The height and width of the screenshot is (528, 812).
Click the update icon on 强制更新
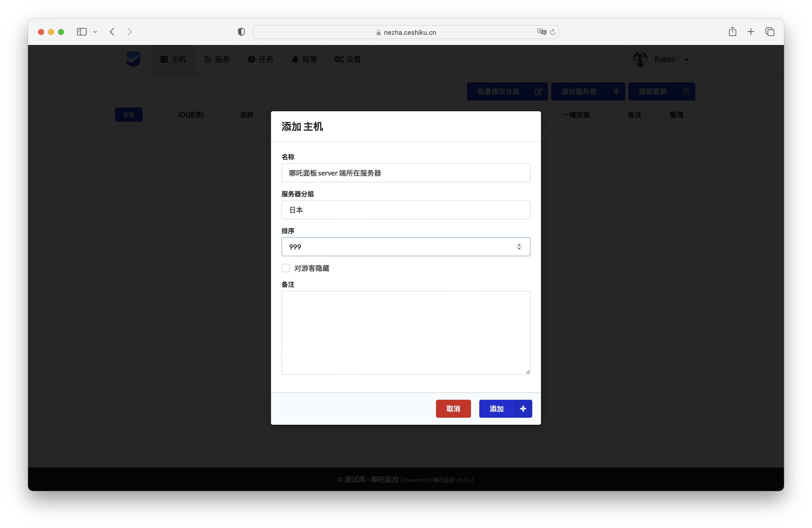[686, 91]
